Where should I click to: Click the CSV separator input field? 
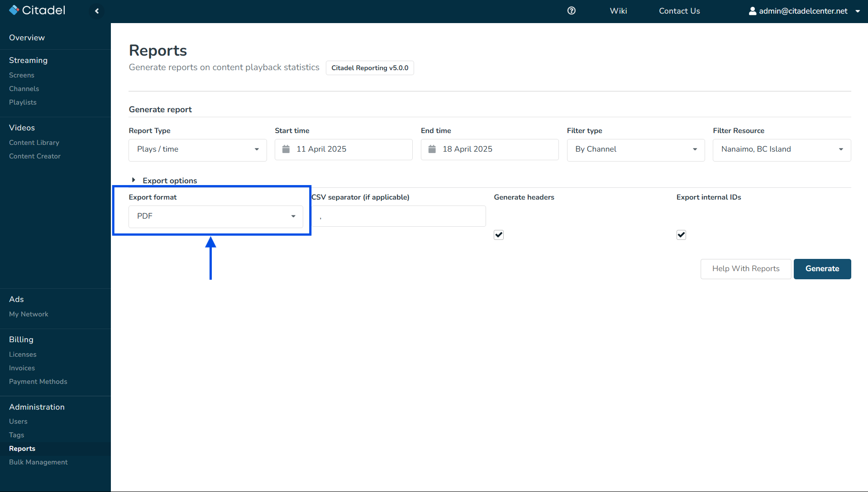pos(399,216)
